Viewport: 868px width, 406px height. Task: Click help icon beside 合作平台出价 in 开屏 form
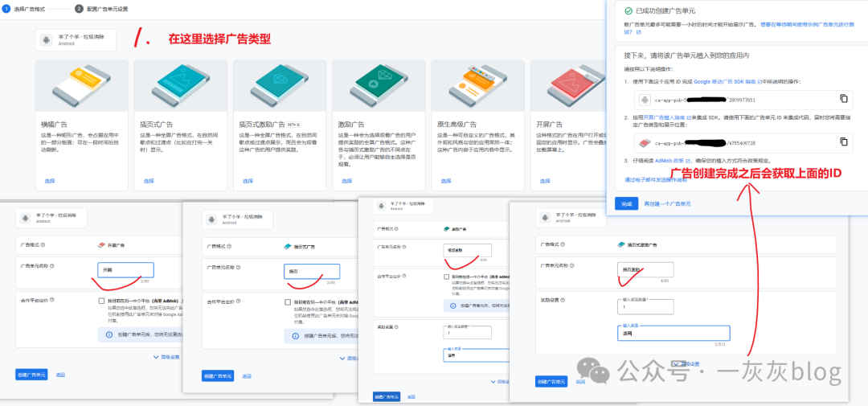(x=52, y=300)
